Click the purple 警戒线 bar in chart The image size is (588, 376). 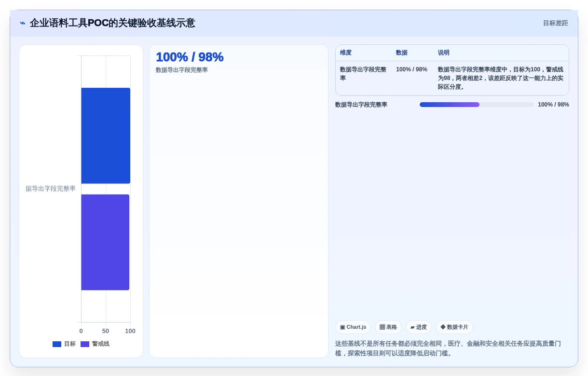click(105, 242)
